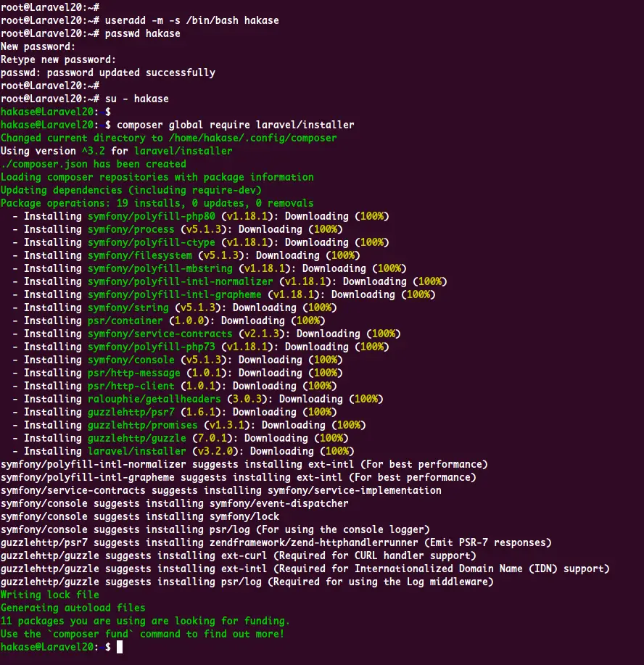This screenshot has width=644, height=665.
Task: Click the 'symfony/lock' suggestion text
Action: [244, 516]
